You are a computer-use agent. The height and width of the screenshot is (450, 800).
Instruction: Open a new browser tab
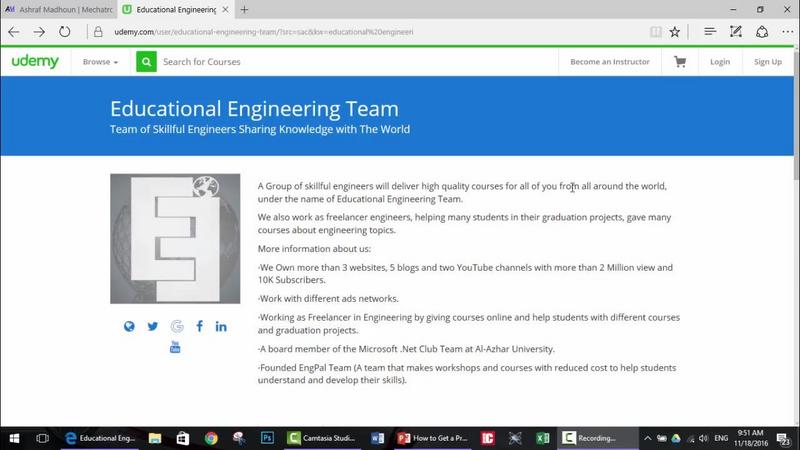(244, 9)
